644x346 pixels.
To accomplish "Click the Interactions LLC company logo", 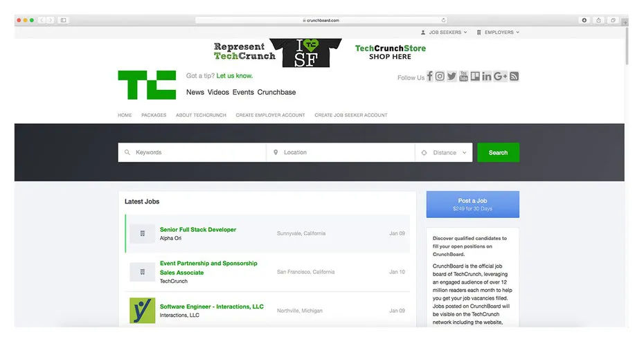I will [x=143, y=310].
